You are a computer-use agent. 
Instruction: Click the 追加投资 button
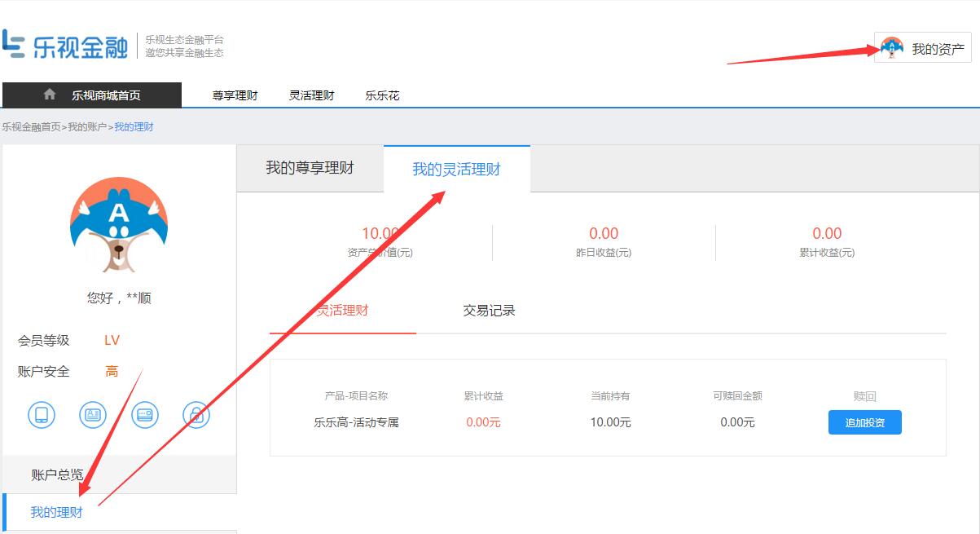click(x=865, y=422)
